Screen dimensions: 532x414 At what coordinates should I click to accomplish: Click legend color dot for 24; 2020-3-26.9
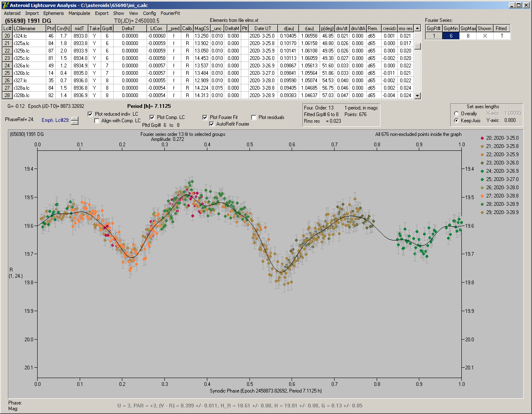(x=482, y=171)
